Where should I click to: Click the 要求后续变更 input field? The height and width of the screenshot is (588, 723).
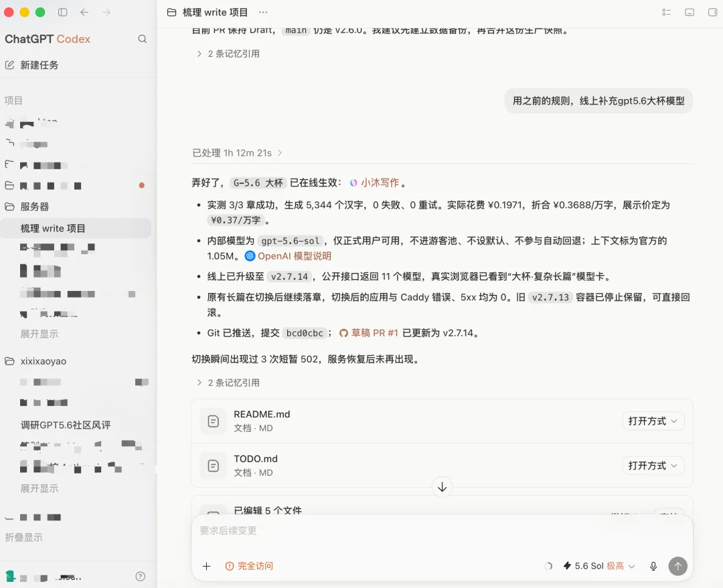tap(442, 531)
